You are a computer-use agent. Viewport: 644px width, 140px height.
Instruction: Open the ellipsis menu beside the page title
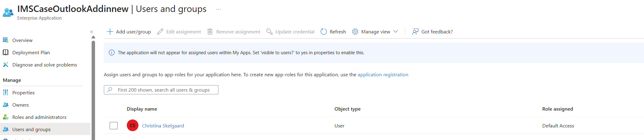click(x=218, y=9)
